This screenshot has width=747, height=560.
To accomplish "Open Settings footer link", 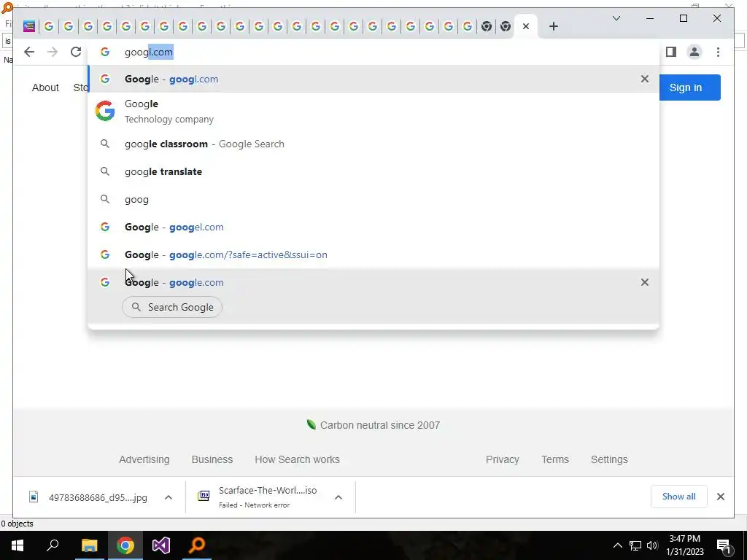I will coord(609,459).
